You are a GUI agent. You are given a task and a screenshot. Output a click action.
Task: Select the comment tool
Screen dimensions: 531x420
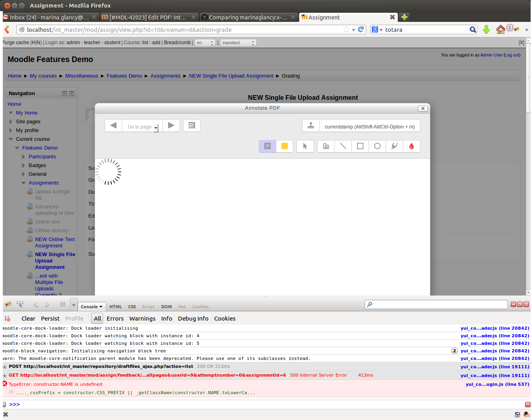tap(267, 146)
